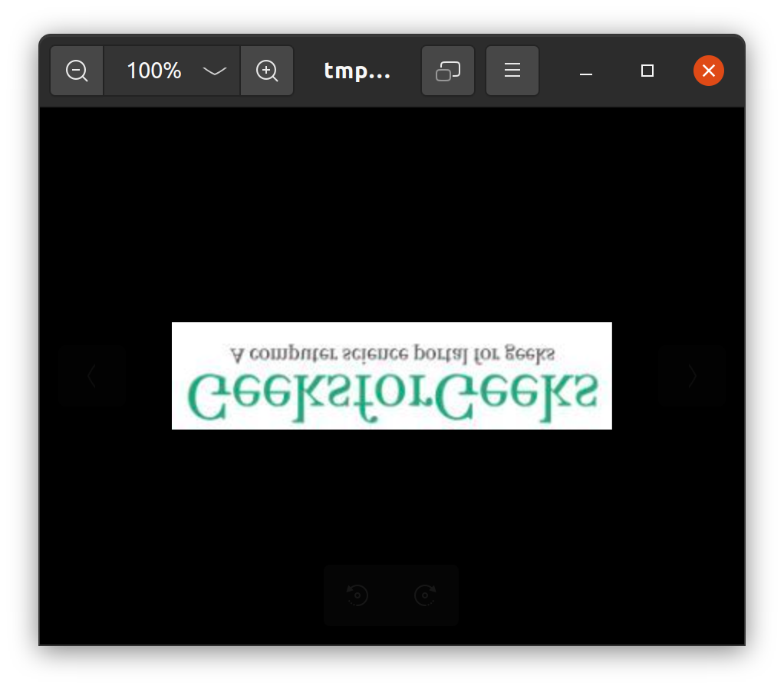Click the 'tmp...' window title
784x689 pixels.
pos(357,71)
